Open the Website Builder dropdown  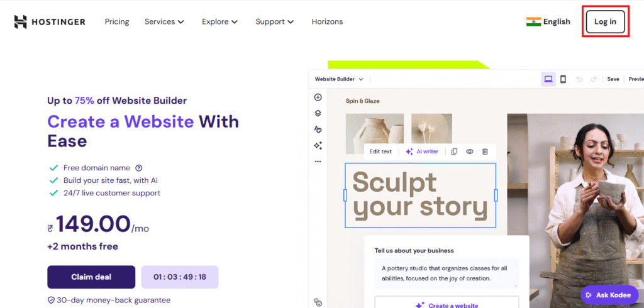coord(339,79)
